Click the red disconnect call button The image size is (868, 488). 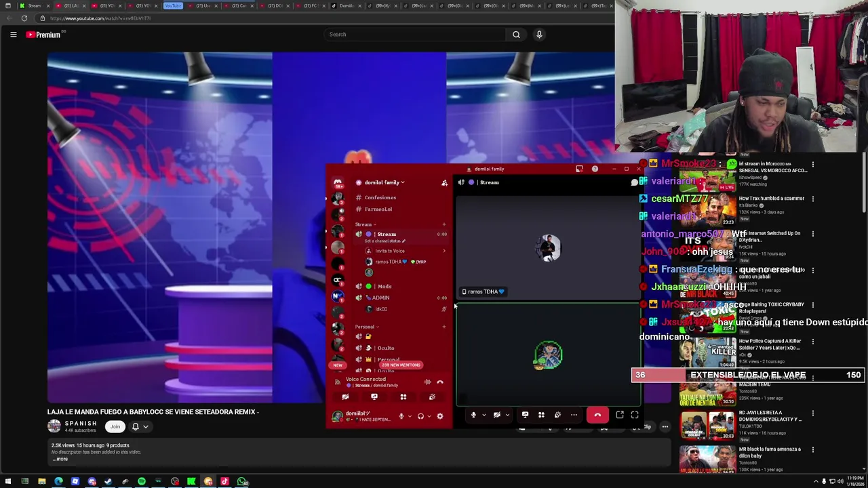597,415
